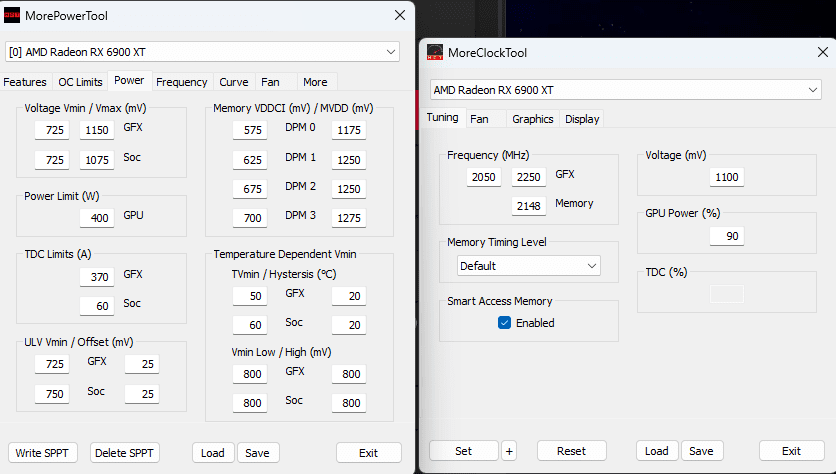Switch to the OC Limits tab

coord(80,82)
